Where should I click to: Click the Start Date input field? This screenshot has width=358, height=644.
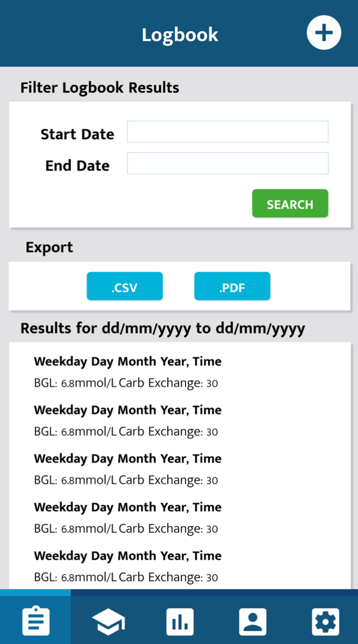(228, 132)
